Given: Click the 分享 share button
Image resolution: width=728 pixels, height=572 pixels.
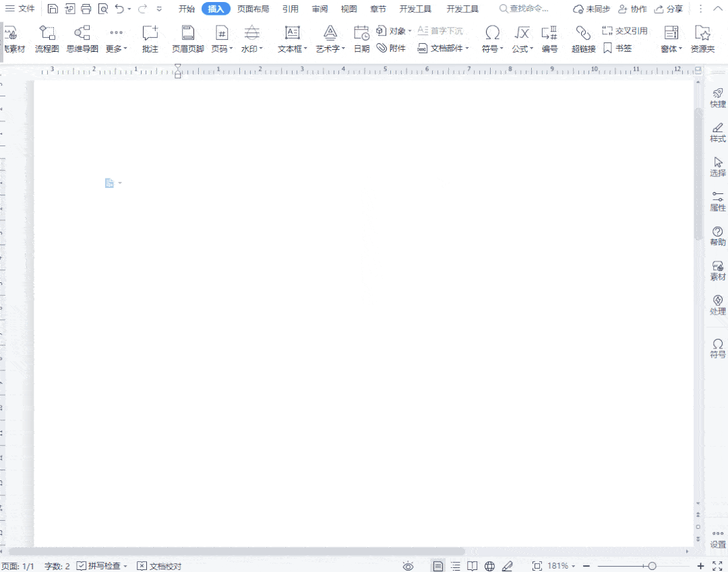Looking at the screenshot, I should (x=669, y=9).
